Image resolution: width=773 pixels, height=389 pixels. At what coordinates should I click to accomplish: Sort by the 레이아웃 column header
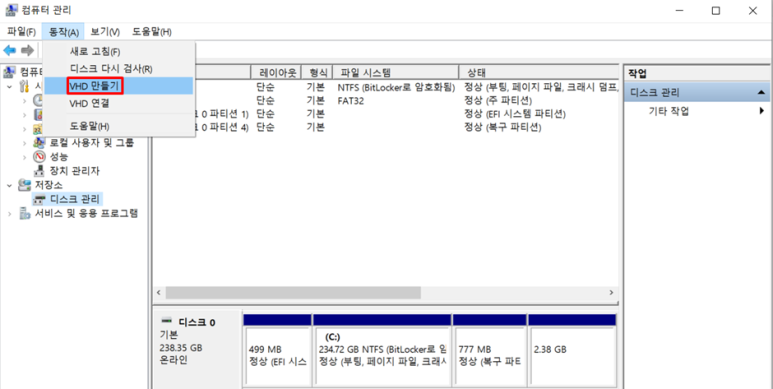tap(276, 72)
